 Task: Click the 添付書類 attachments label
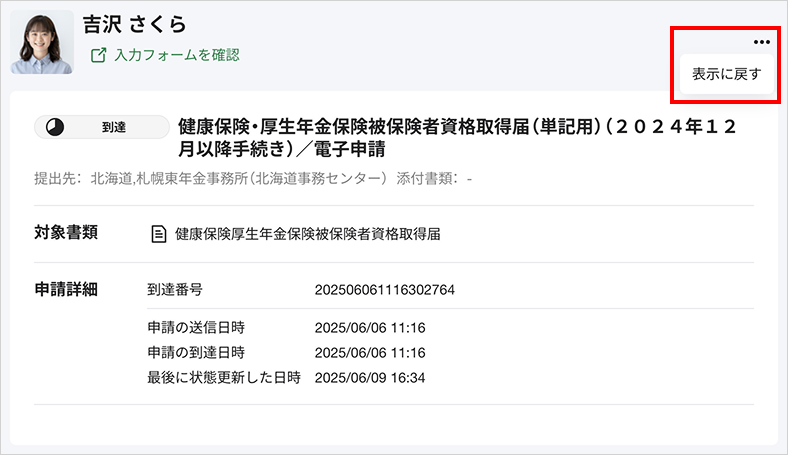tap(424, 179)
